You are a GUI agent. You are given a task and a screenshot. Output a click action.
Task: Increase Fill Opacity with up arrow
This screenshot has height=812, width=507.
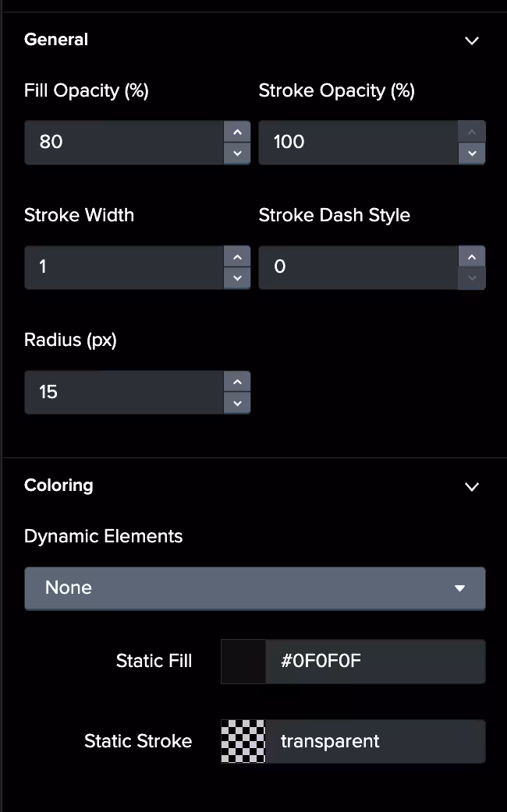point(237,132)
